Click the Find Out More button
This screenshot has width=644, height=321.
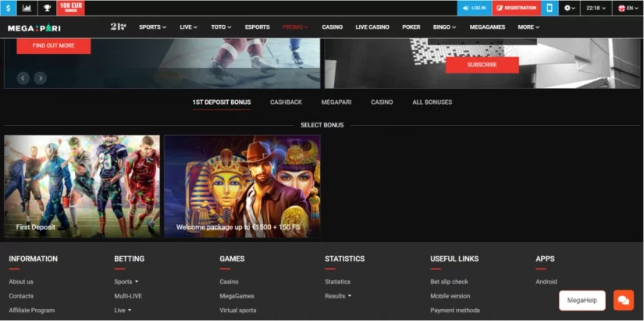(x=53, y=45)
